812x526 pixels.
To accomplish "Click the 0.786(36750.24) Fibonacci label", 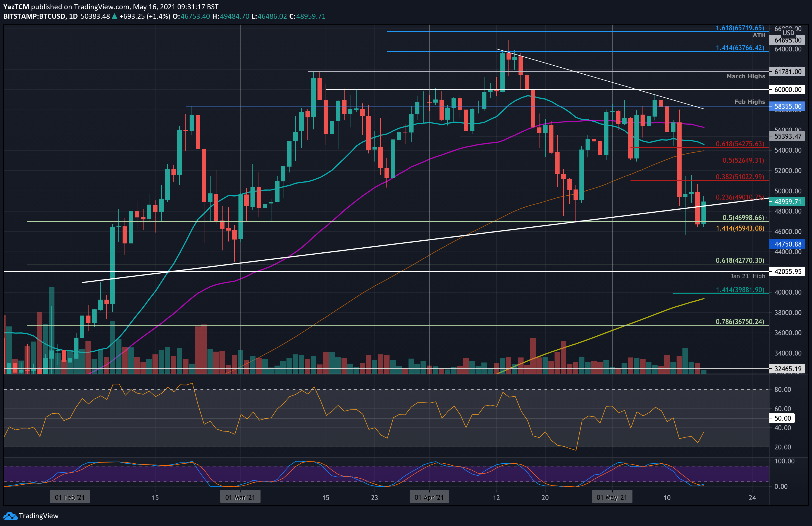I will click(x=740, y=321).
